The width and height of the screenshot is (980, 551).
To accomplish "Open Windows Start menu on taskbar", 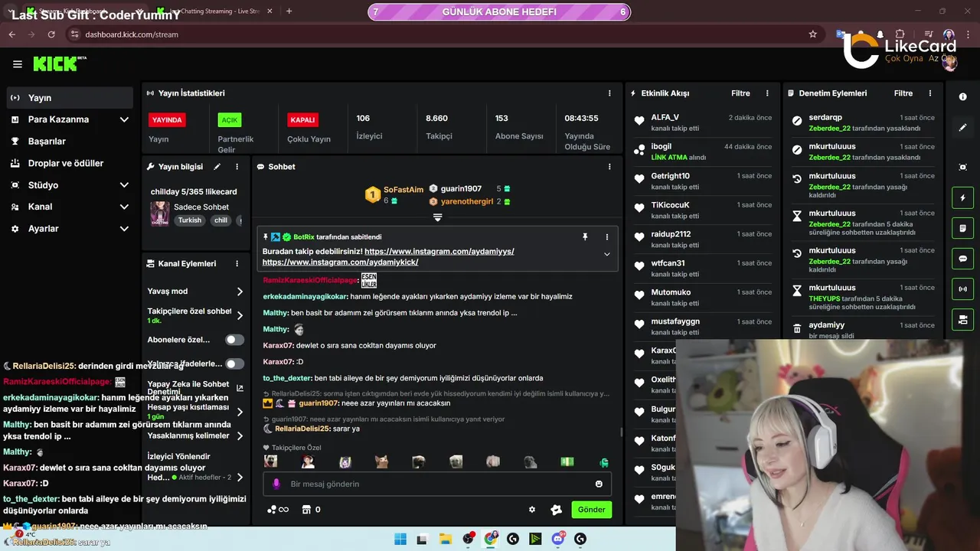I will tap(400, 539).
